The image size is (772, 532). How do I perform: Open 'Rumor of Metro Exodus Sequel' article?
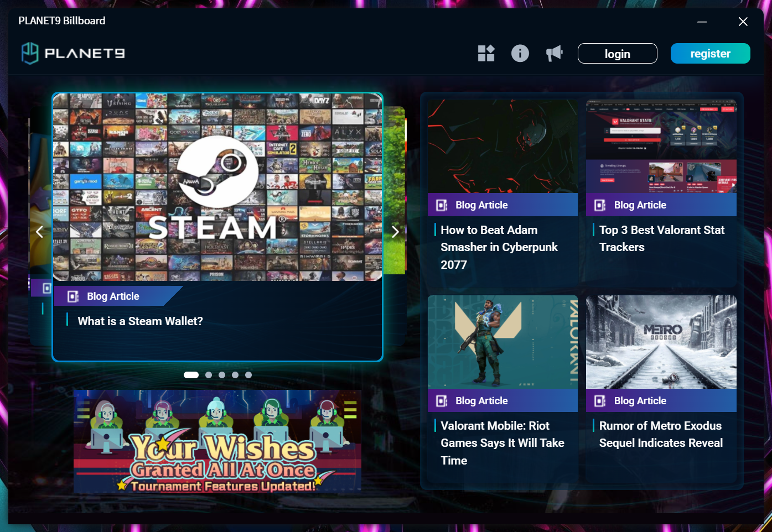[661, 434]
